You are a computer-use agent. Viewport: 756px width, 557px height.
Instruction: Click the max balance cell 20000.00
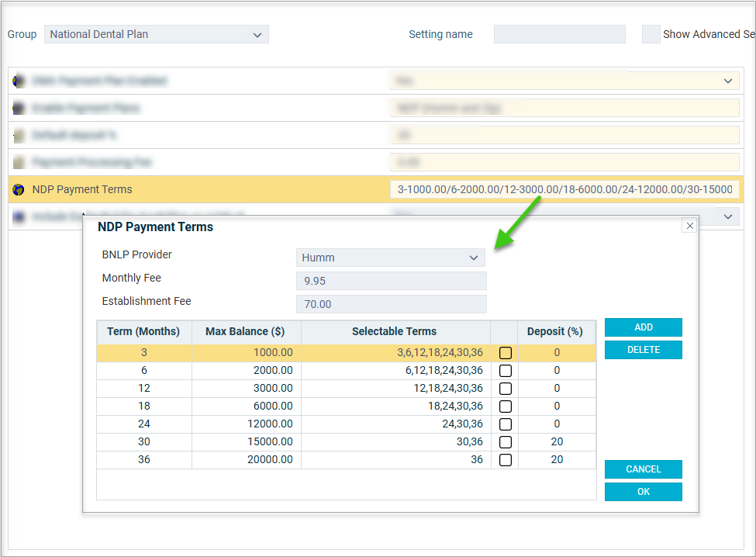[246, 459]
